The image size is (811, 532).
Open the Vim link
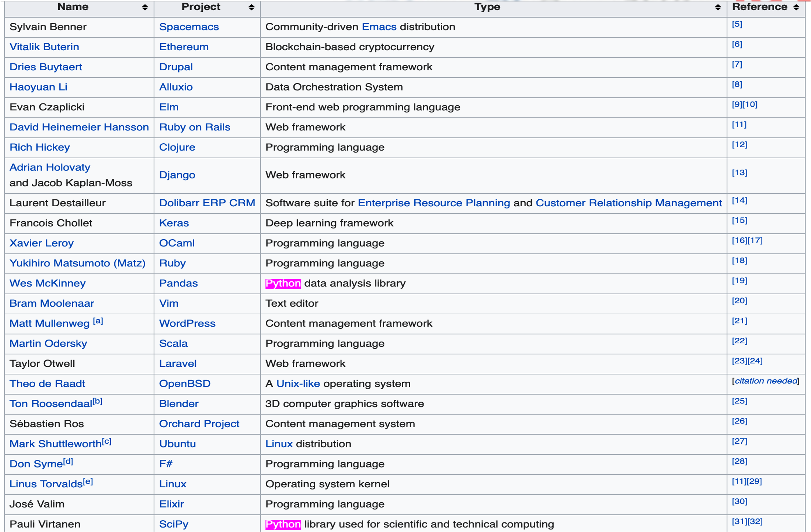tap(169, 304)
